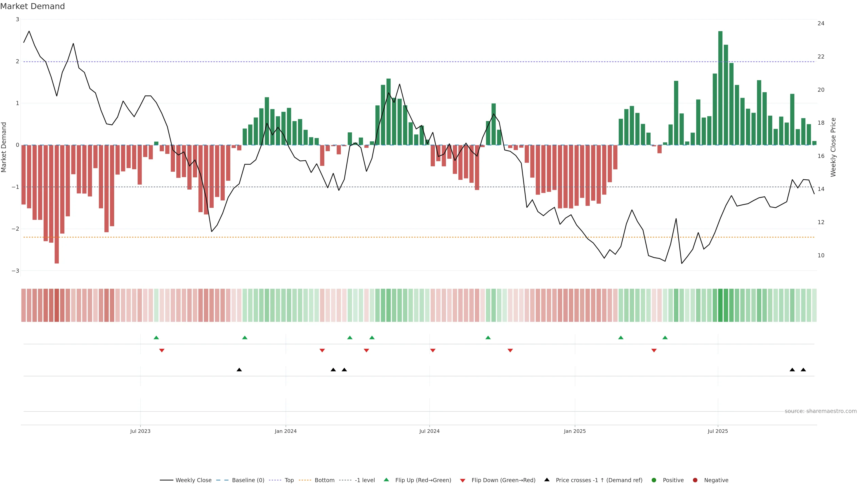The width and height of the screenshot is (868, 488).
Task: Click the source sharemaestro.com text
Action: click(821, 411)
